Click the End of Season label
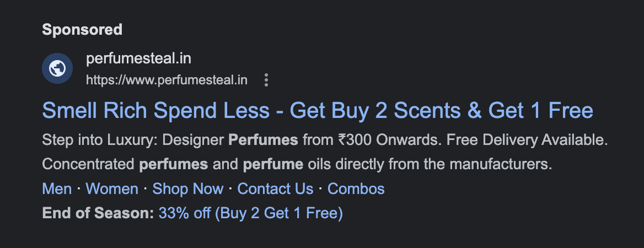644x248 pixels. tap(98, 213)
